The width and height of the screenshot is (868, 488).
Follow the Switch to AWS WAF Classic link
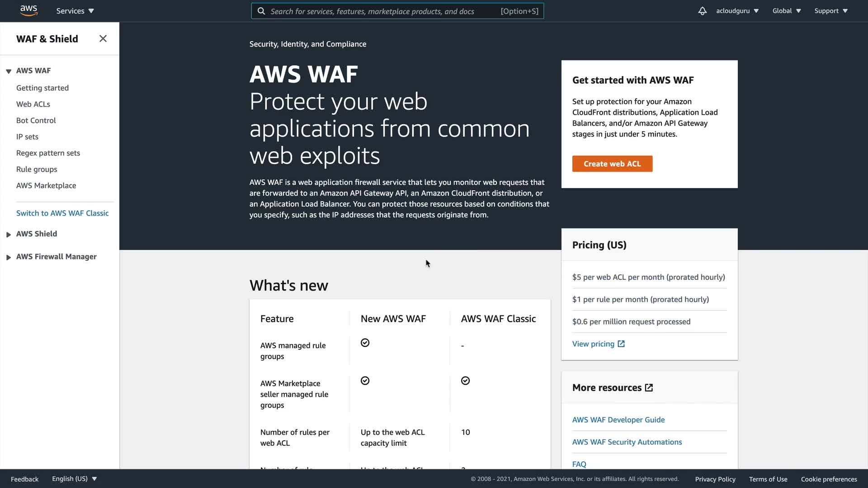[62, 213]
